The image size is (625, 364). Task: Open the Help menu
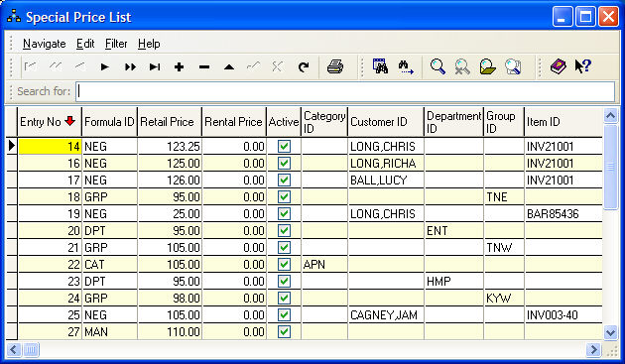tap(149, 44)
